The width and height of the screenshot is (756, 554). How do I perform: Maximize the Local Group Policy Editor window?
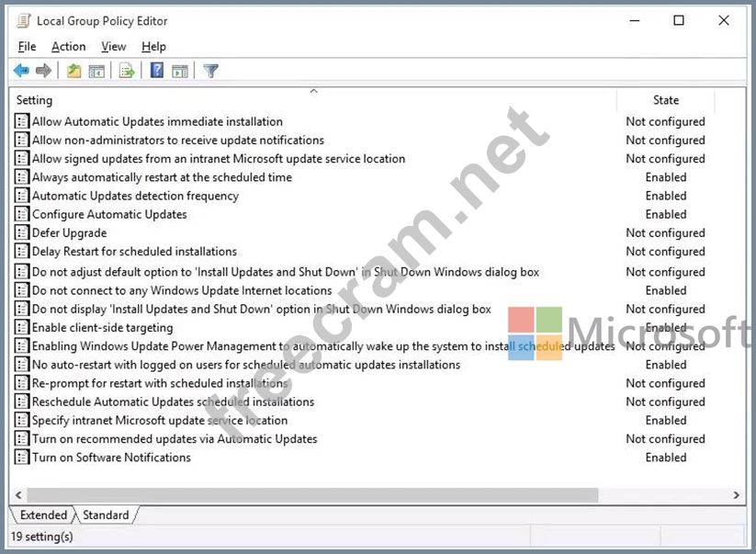pos(678,20)
